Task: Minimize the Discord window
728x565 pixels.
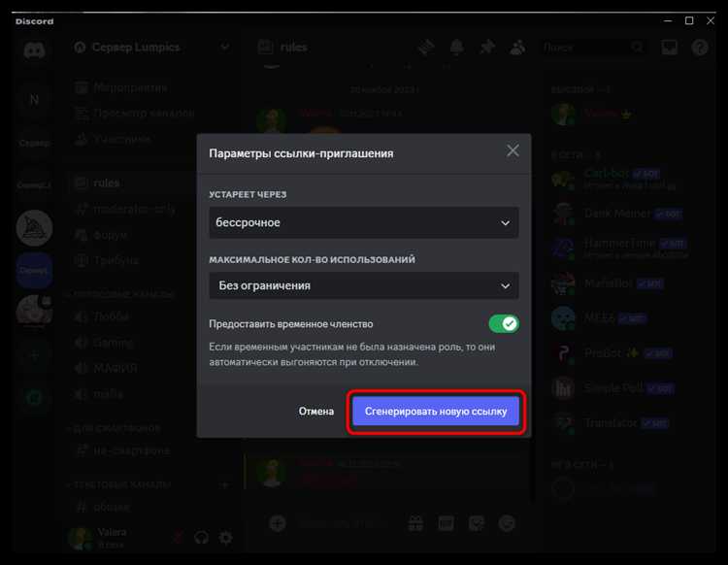Action: [668, 21]
